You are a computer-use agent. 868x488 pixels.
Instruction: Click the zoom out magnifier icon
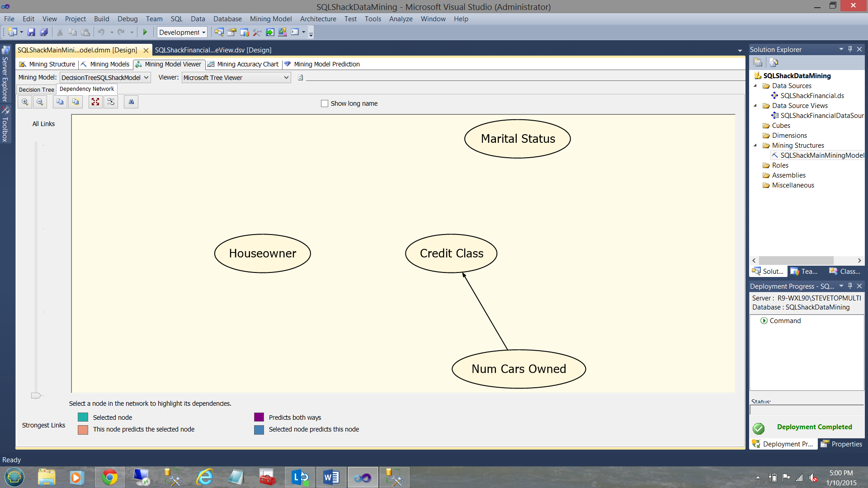[x=40, y=102]
